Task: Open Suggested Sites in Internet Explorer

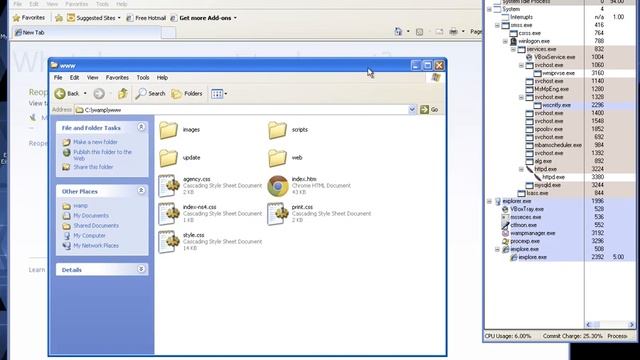Action: pos(94,18)
